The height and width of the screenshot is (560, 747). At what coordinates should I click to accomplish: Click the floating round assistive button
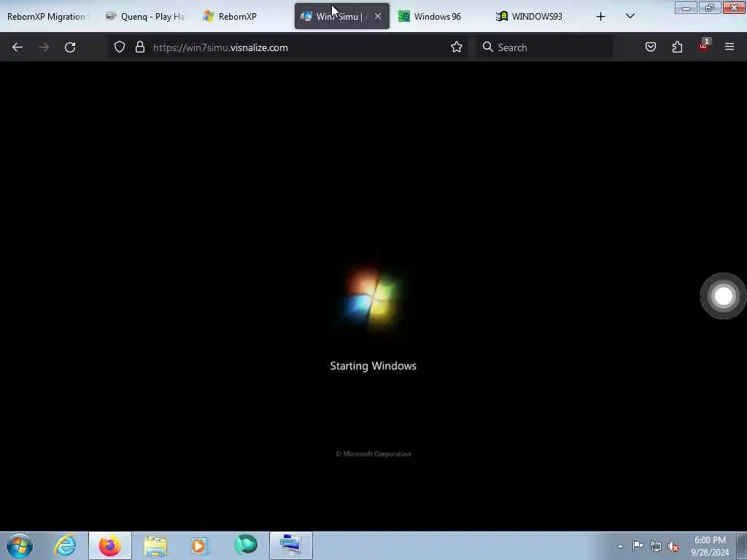(x=723, y=296)
